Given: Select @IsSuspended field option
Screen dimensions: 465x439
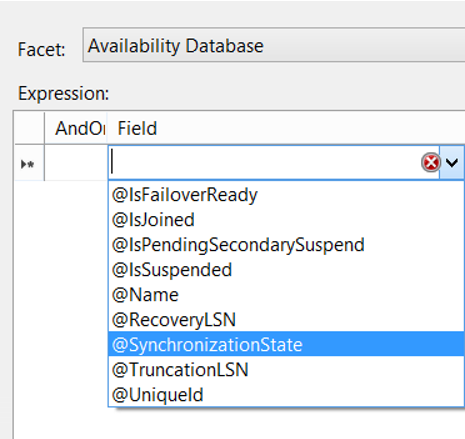Looking at the screenshot, I should 286,270.
